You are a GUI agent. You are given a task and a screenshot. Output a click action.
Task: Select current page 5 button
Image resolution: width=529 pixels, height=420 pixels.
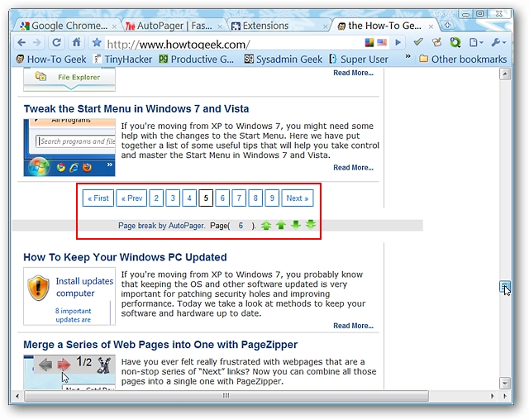tap(206, 198)
